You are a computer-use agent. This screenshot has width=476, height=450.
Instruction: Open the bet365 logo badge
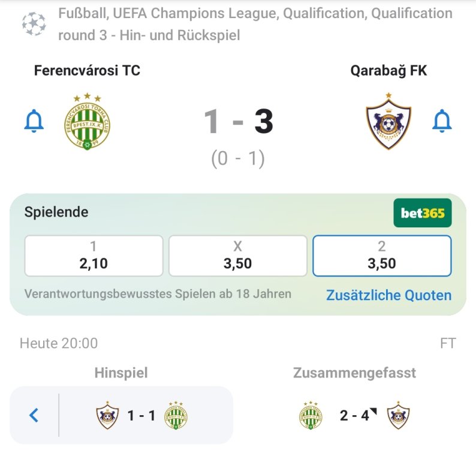tap(422, 212)
